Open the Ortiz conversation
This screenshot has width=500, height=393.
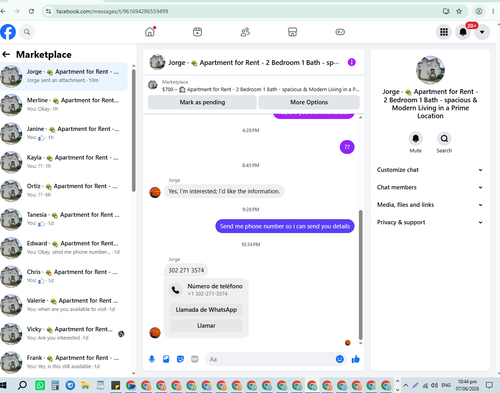(64, 191)
